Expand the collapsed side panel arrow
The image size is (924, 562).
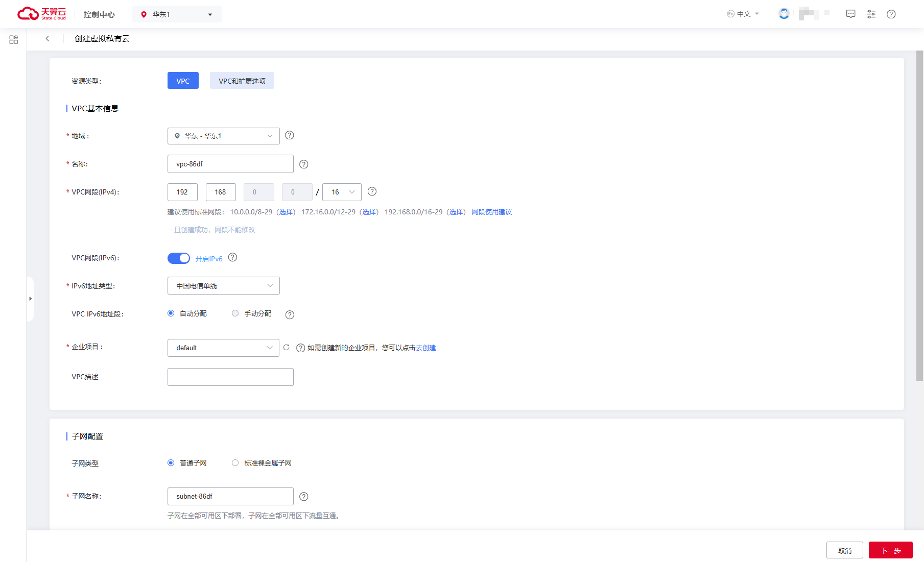click(30, 299)
